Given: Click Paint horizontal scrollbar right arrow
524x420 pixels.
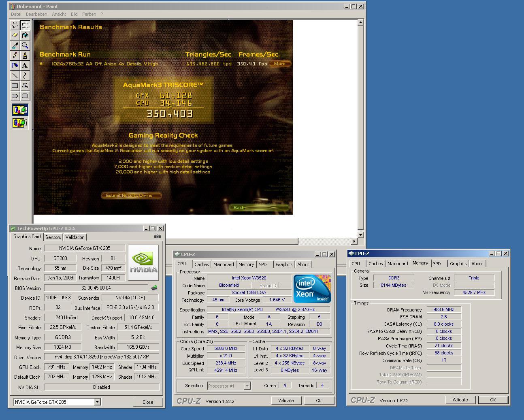Looking at the screenshot, I should (x=354, y=241).
